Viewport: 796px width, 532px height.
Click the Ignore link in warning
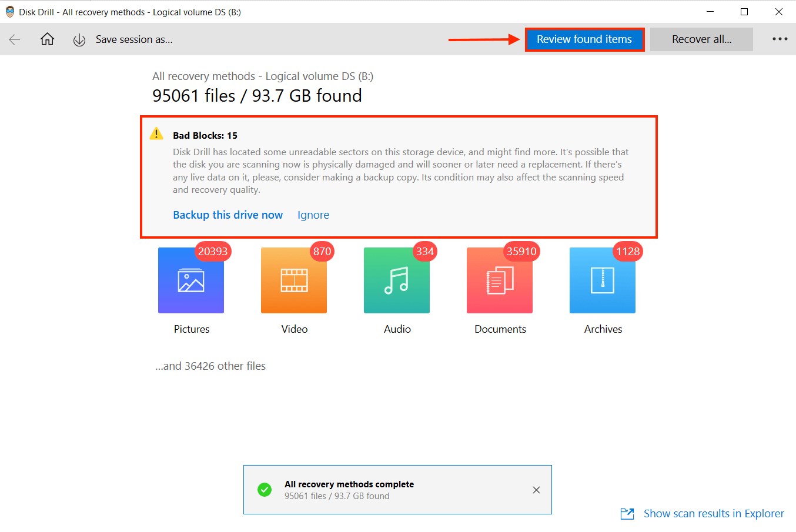click(x=313, y=215)
